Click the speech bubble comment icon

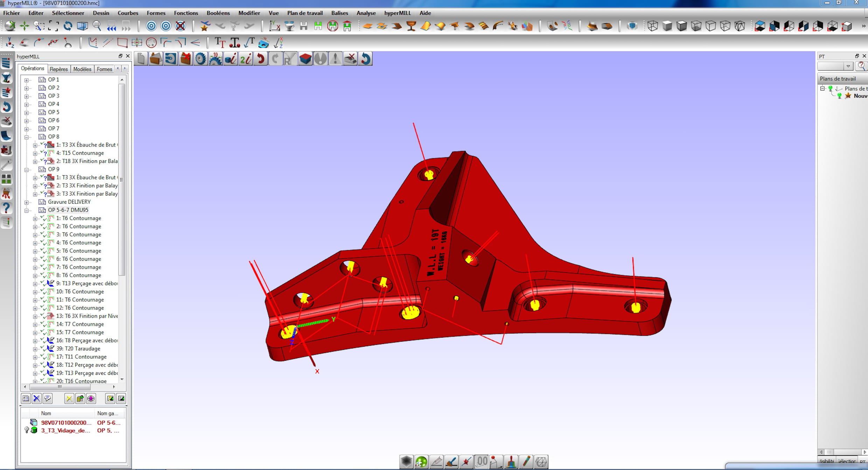[48, 398]
